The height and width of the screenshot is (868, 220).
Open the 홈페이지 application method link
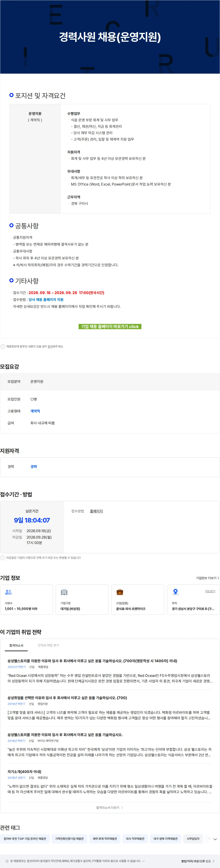(x=96, y=511)
